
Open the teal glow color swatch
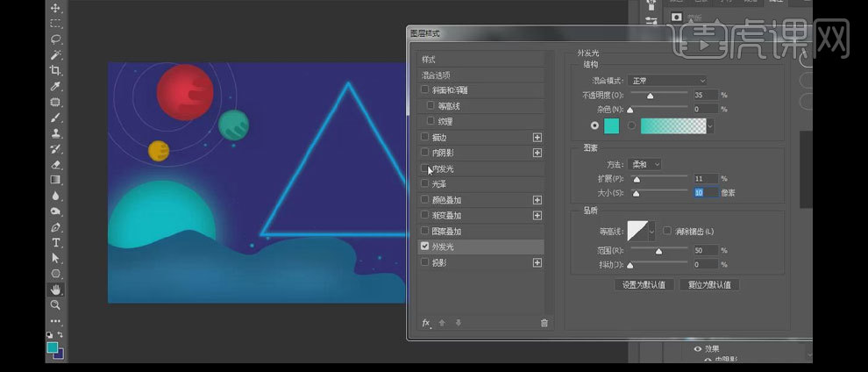pos(611,126)
